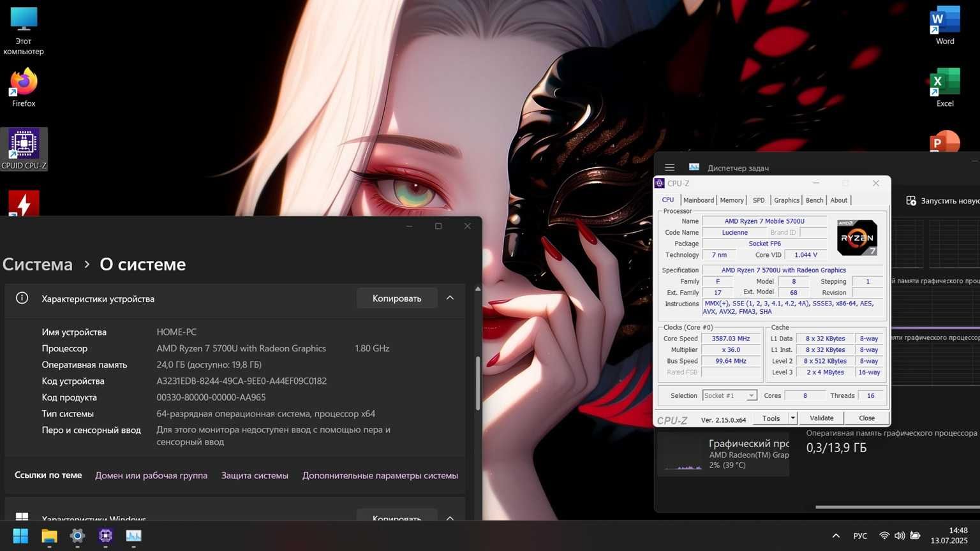Screen dimensions: 980x551
Task: Click the Multiplier value x 36.0
Action: coord(731,350)
